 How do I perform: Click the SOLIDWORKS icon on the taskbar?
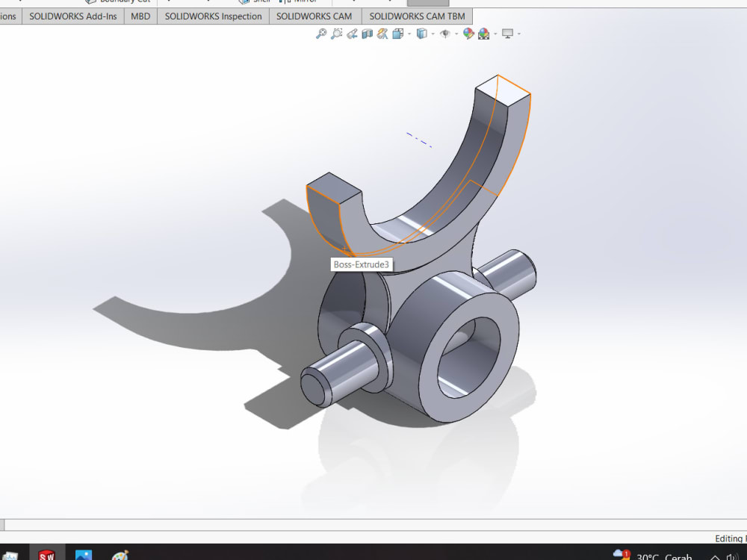[x=46, y=556]
